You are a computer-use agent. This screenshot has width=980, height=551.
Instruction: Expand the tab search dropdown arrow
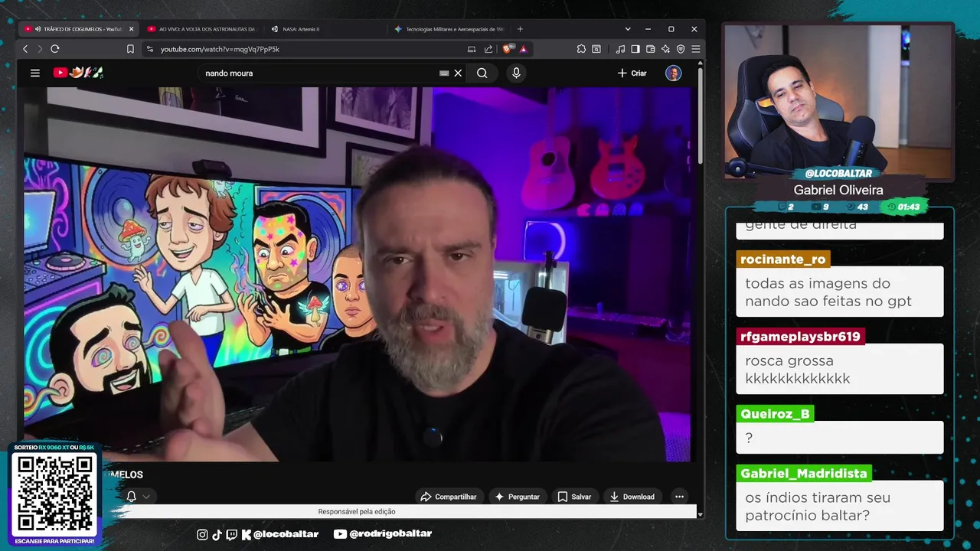pos(628,29)
